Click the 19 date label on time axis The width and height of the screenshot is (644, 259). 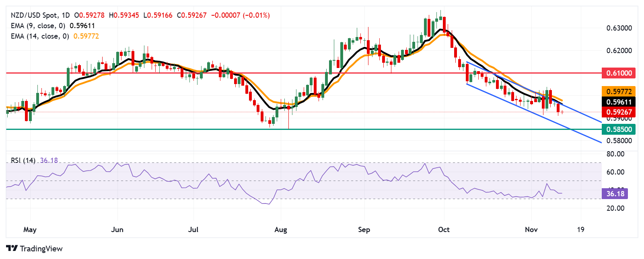pos(580,230)
